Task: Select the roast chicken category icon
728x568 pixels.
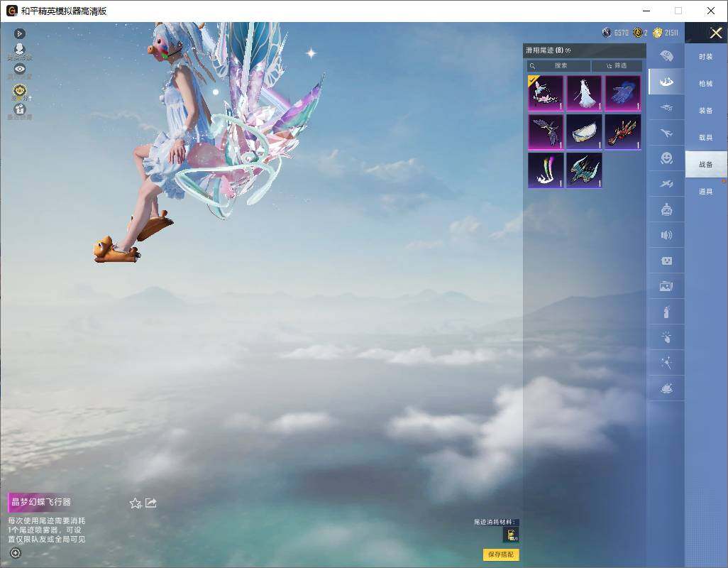Action: [666, 388]
